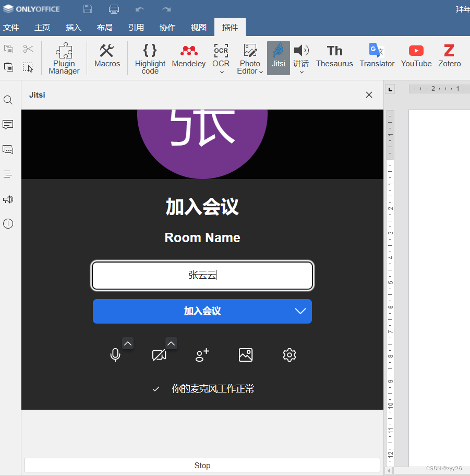Open the 文件 menu tab
This screenshot has height=476, width=470.
11,27
